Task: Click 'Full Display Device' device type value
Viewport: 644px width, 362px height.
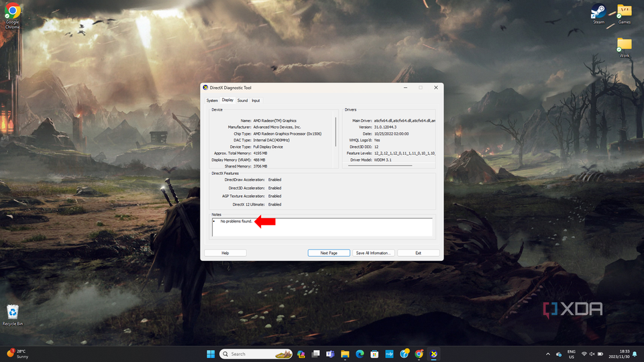Action: (x=268, y=147)
